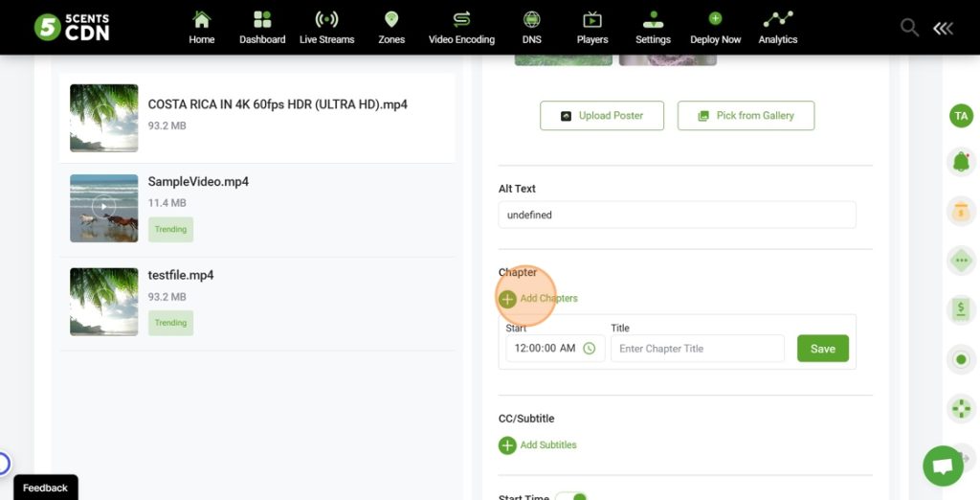Save the chapter entry
Viewport: 980px width, 500px height.
tap(822, 349)
